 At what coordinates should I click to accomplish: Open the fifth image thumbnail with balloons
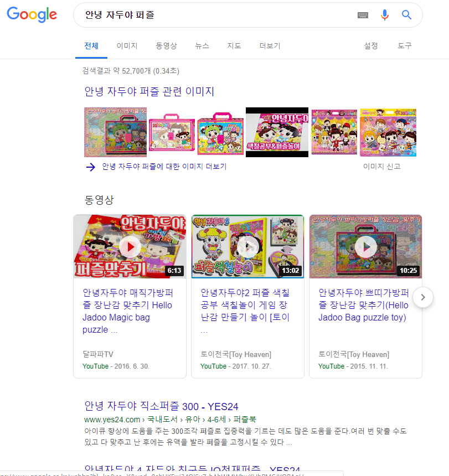coord(334,132)
